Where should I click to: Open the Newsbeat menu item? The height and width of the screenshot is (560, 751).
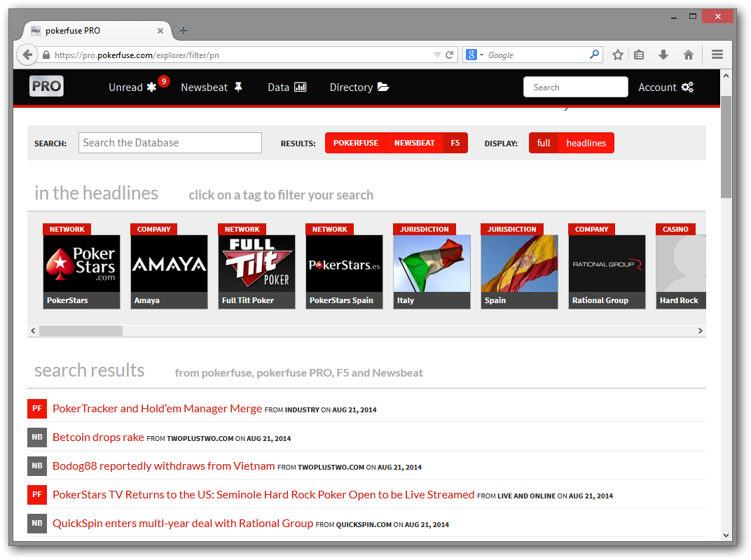pyautogui.click(x=212, y=87)
